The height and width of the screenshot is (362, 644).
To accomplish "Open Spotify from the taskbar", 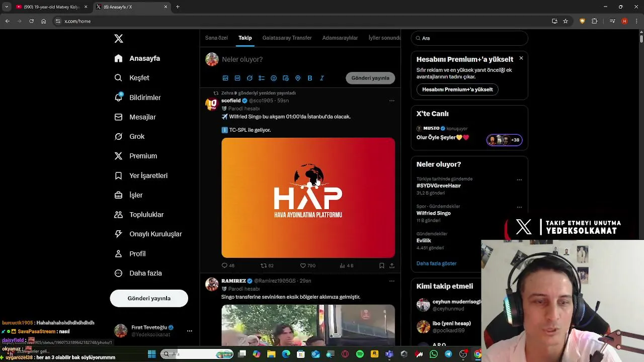I will (360, 354).
